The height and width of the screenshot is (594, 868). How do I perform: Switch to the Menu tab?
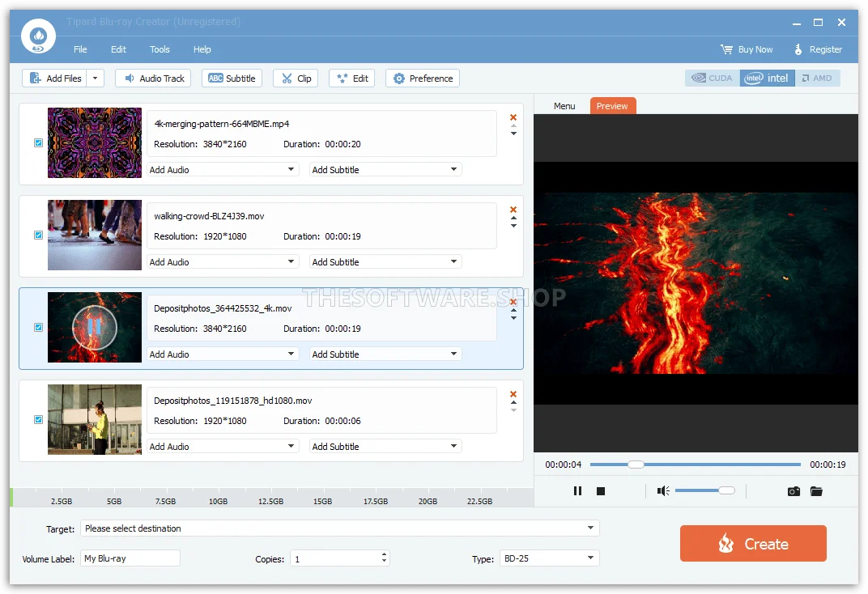(564, 106)
